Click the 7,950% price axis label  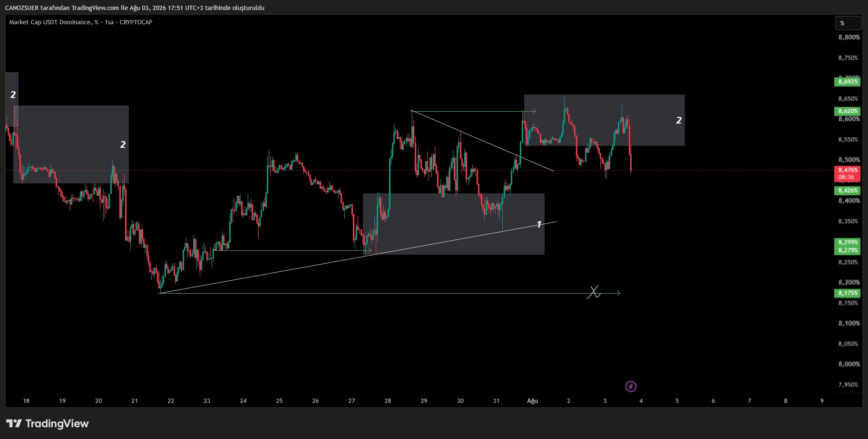[x=849, y=385]
